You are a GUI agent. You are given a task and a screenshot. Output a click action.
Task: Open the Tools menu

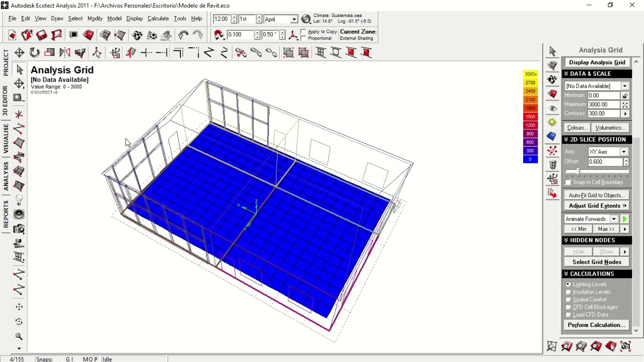click(x=180, y=19)
